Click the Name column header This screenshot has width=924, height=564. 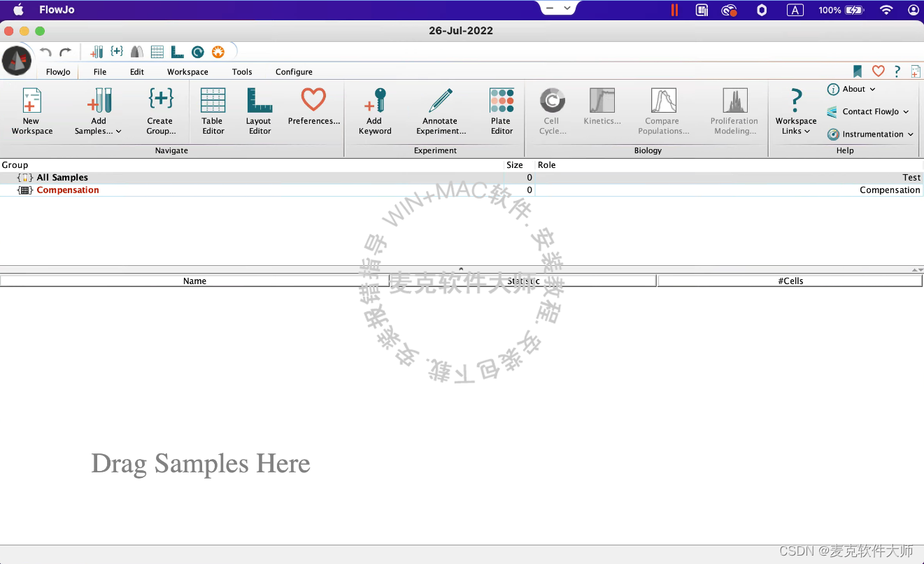click(x=194, y=281)
